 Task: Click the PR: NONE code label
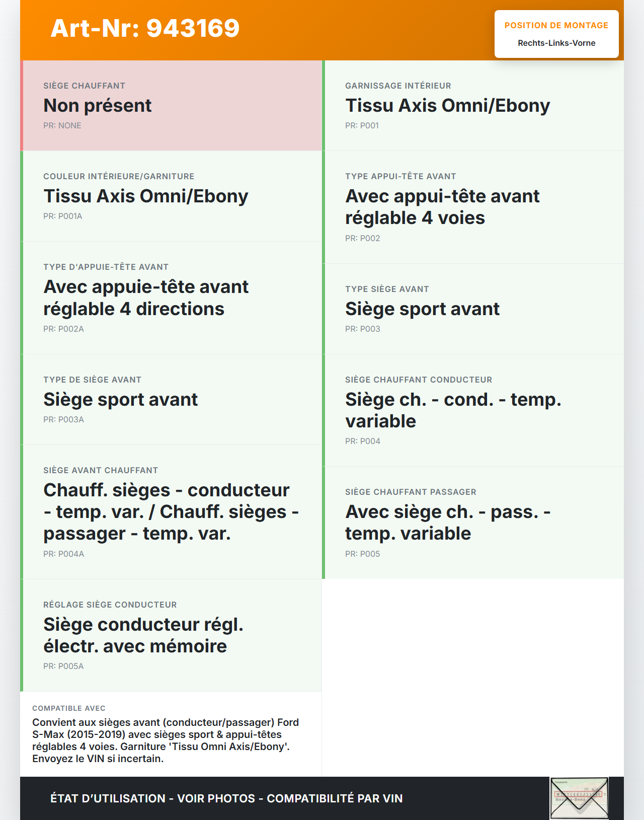[62, 126]
